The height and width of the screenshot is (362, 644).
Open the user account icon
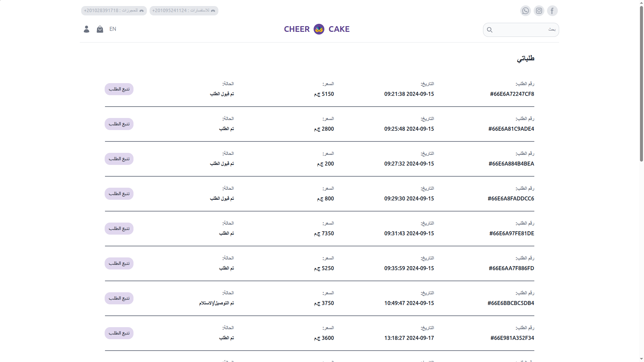coord(86,29)
